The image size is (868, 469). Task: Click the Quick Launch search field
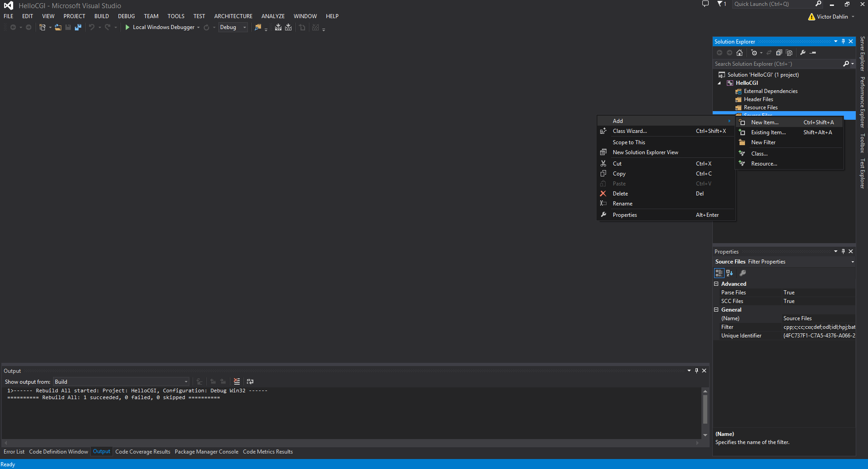pyautogui.click(x=774, y=4)
